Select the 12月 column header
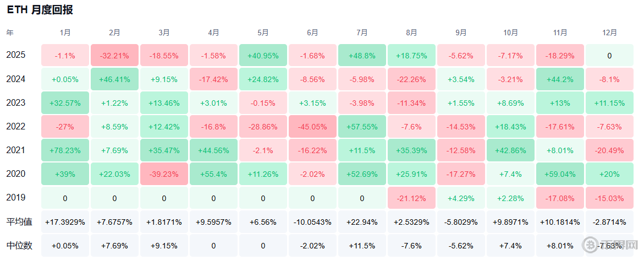Viewport: 644px width, 260px height. coord(609,33)
